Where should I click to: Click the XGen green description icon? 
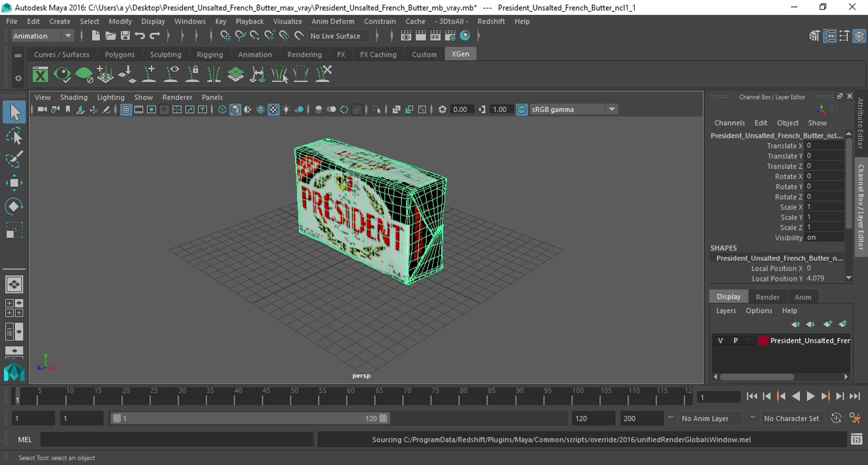[84, 74]
